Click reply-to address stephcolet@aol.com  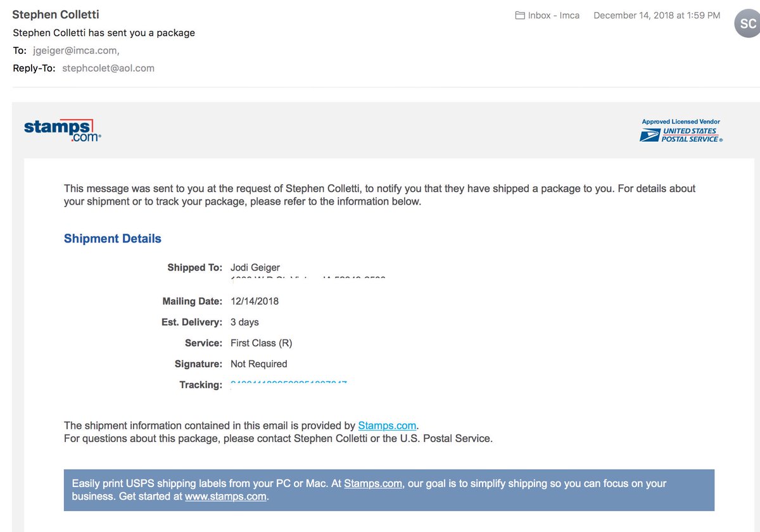click(108, 68)
